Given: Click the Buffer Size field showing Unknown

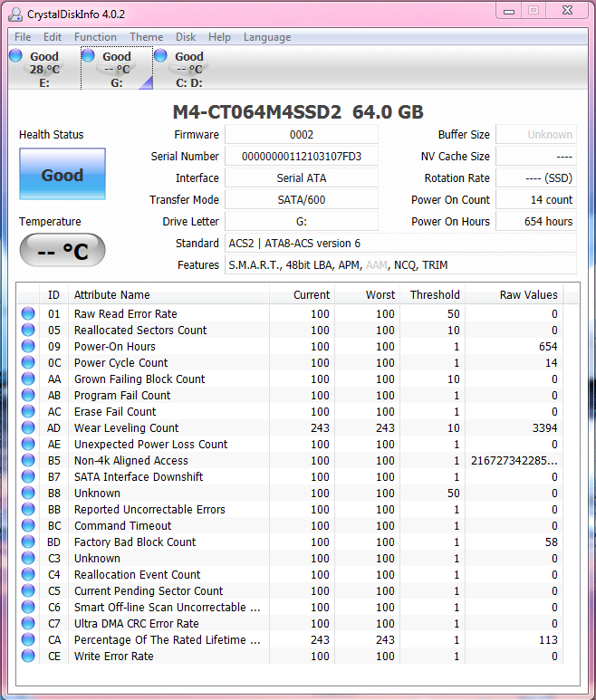Looking at the screenshot, I should 536,134.
